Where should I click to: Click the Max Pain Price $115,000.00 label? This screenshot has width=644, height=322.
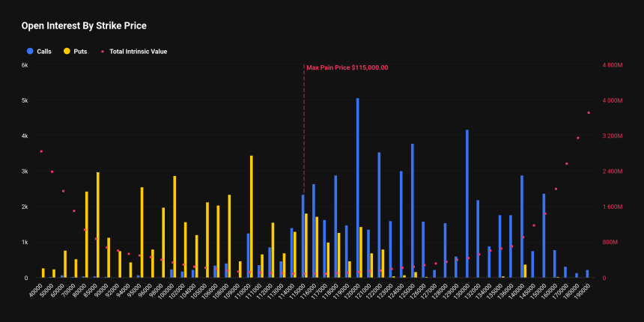(x=347, y=67)
